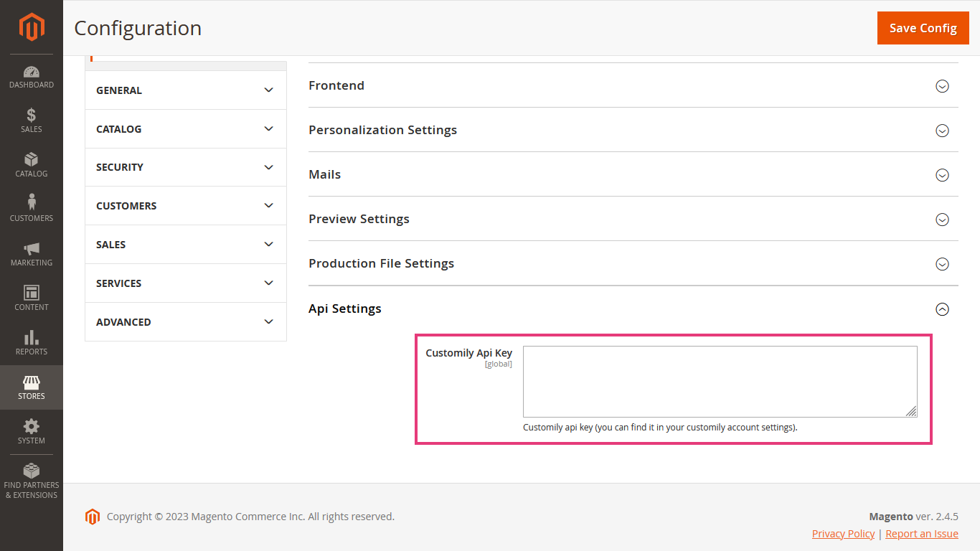Click into the Customily Api Key textarea
Image resolution: width=980 pixels, height=551 pixels.
click(x=720, y=381)
